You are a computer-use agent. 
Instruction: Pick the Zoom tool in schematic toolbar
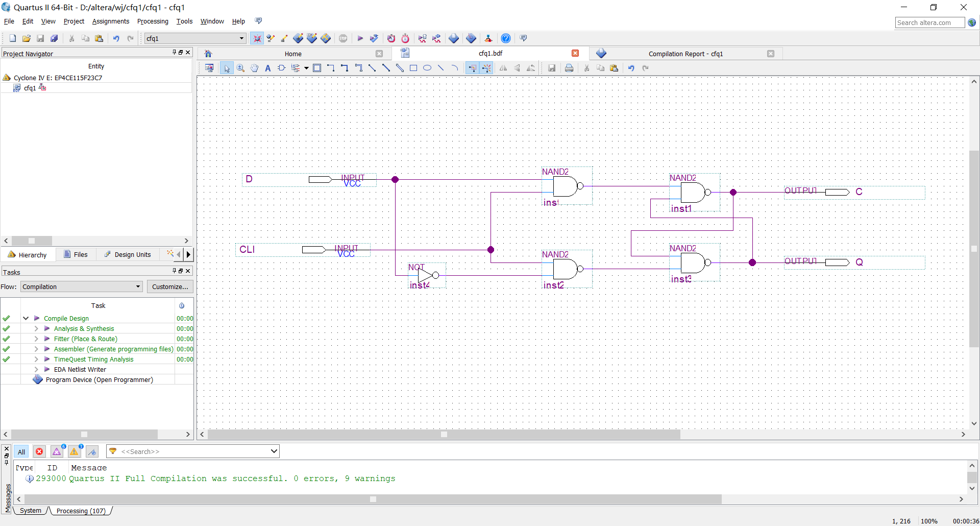(240, 68)
